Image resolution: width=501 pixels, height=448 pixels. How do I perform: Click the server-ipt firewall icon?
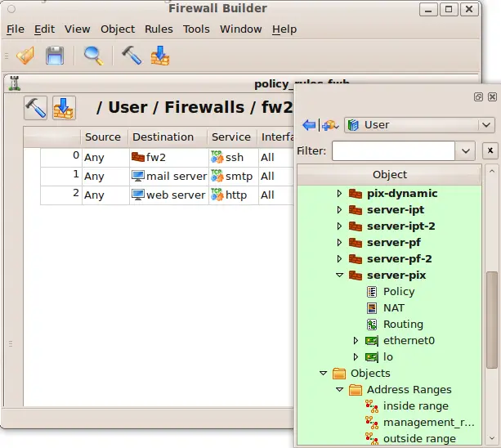click(x=356, y=210)
